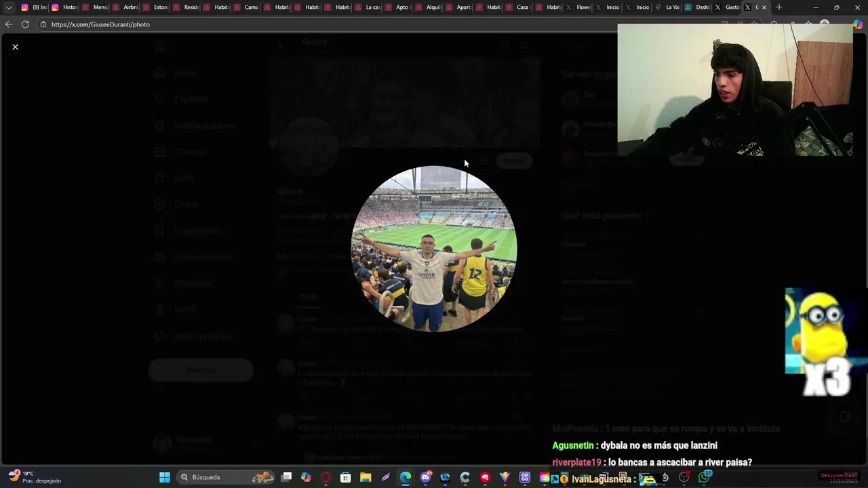Screen dimensions: 868x488
Task: Switch to the 'Histor' browser tab
Action: (x=64, y=7)
